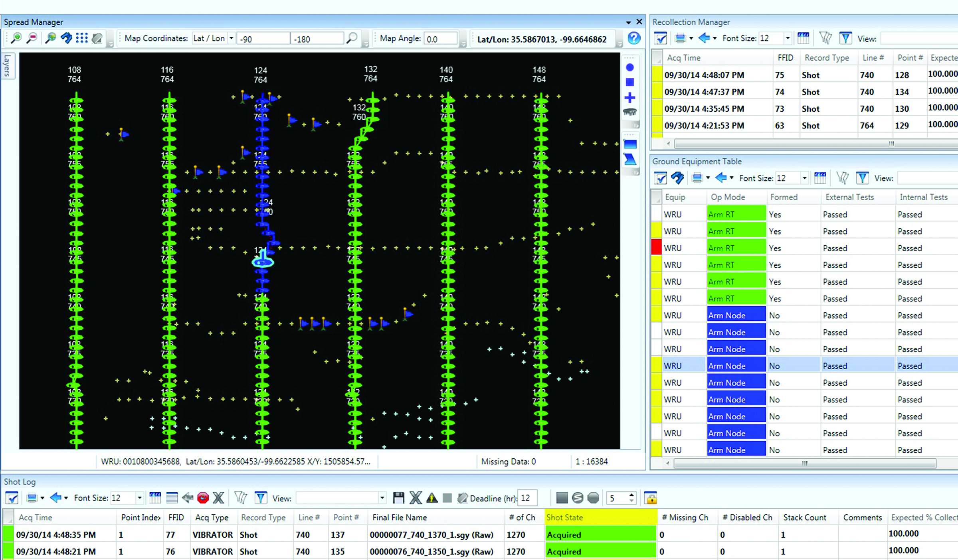Click the gray left arrow icon in Shot Log
This screenshot has width=958, height=560.
tap(187, 497)
